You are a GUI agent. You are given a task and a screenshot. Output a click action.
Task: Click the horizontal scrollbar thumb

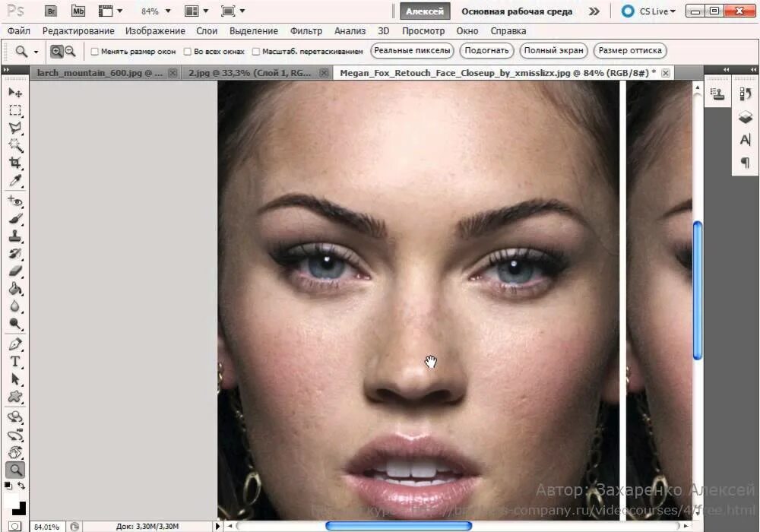coord(398,526)
